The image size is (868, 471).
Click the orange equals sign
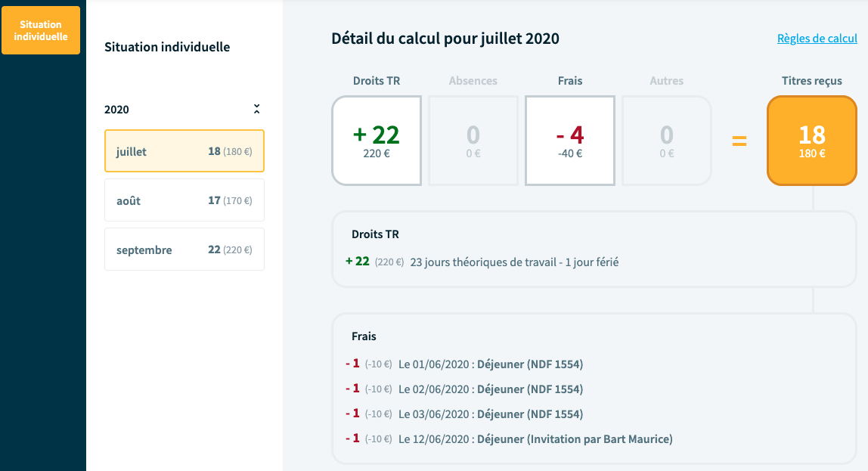point(739,141)
